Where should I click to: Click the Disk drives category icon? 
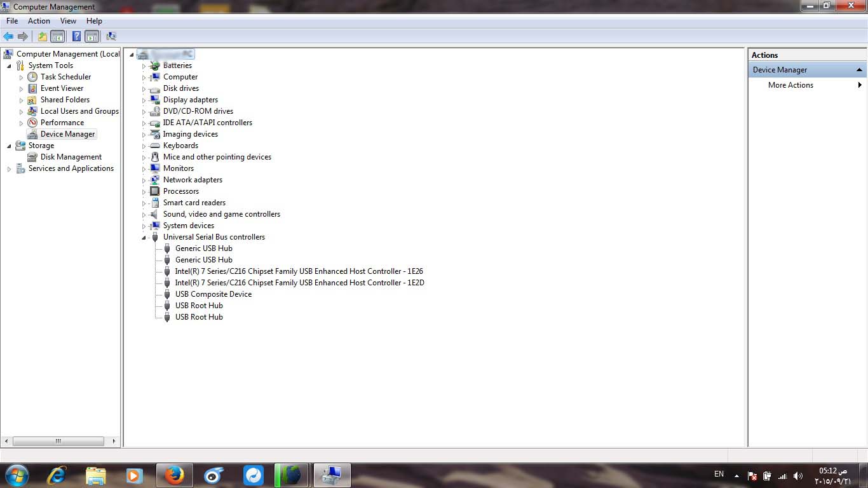click(x=154, y=88)
